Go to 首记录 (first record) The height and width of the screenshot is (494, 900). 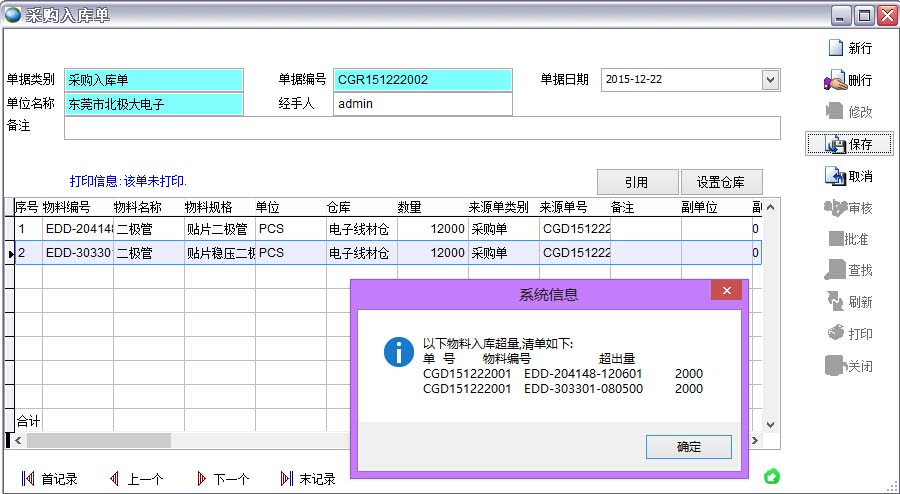click(51, 479)
